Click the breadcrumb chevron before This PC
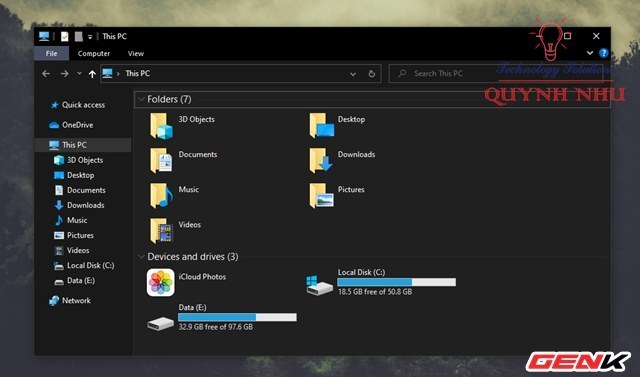 click(x=118, y=74)
